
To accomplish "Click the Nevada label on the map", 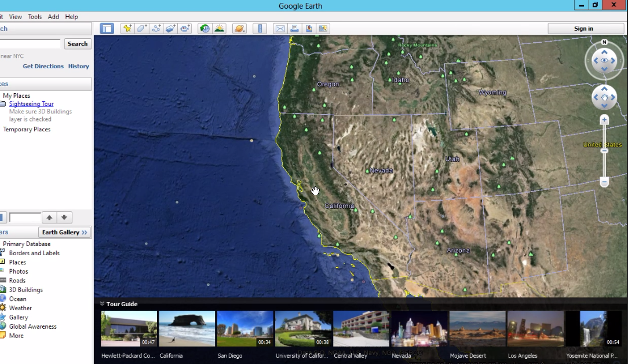I will pyautogui.click(x=381, y=170).
